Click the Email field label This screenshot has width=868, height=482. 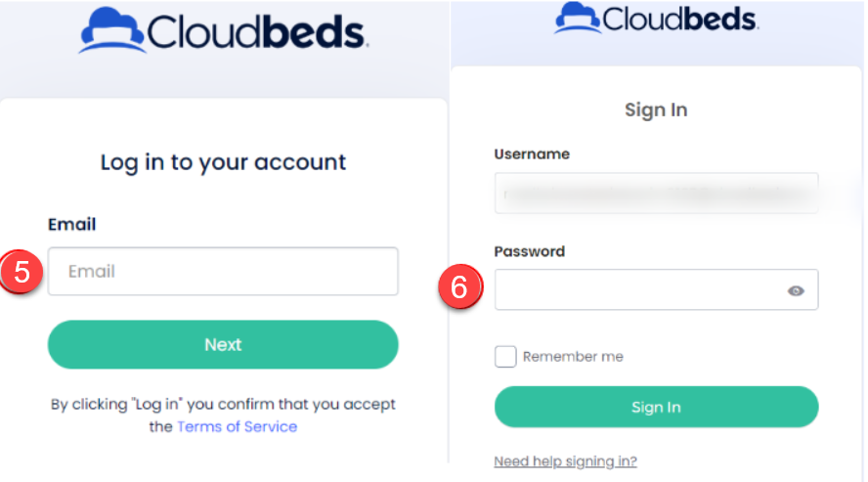(x=72, y=225)
